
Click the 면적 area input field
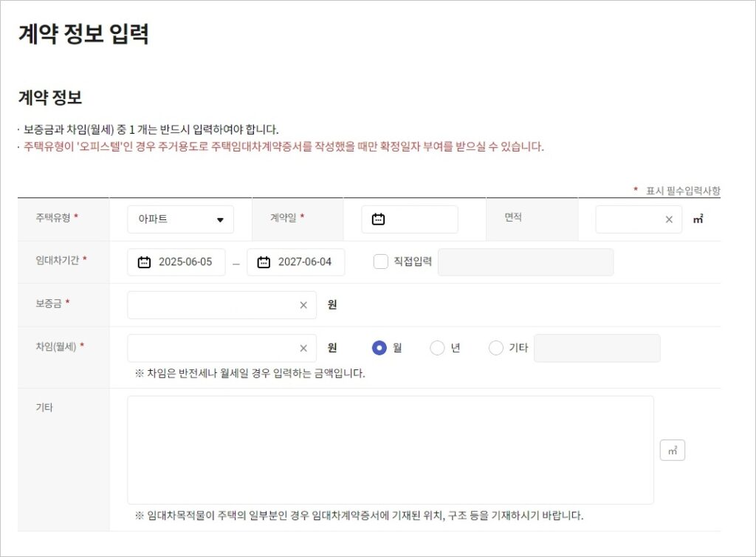[629, 219]
